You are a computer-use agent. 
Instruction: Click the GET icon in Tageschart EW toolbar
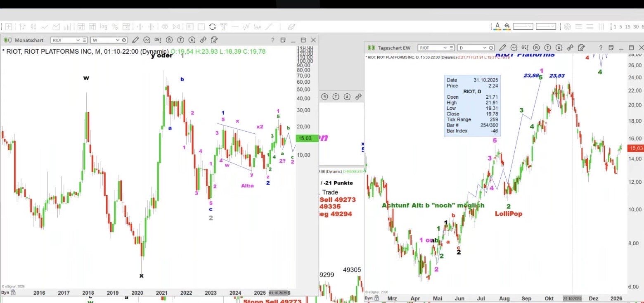[x=525, y=48]
